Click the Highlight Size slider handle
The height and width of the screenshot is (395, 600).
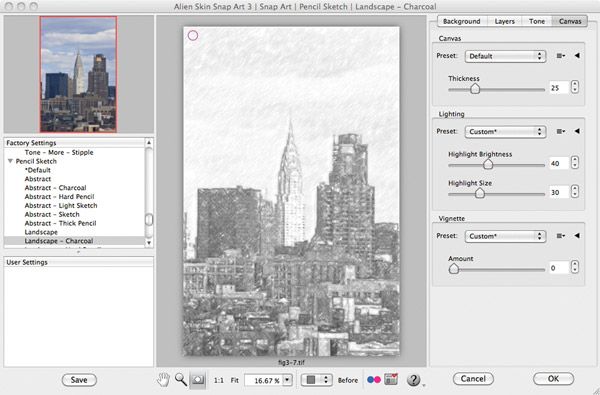479,193
